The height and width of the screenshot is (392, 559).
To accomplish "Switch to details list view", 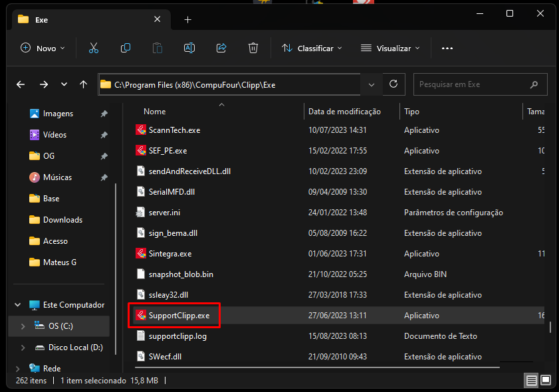I will tap(532, 381).
